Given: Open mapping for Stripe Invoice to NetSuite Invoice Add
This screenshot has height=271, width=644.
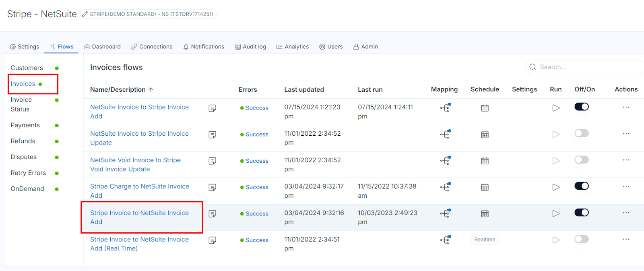Looking at the screenshot, I should [x=445, y=213].
